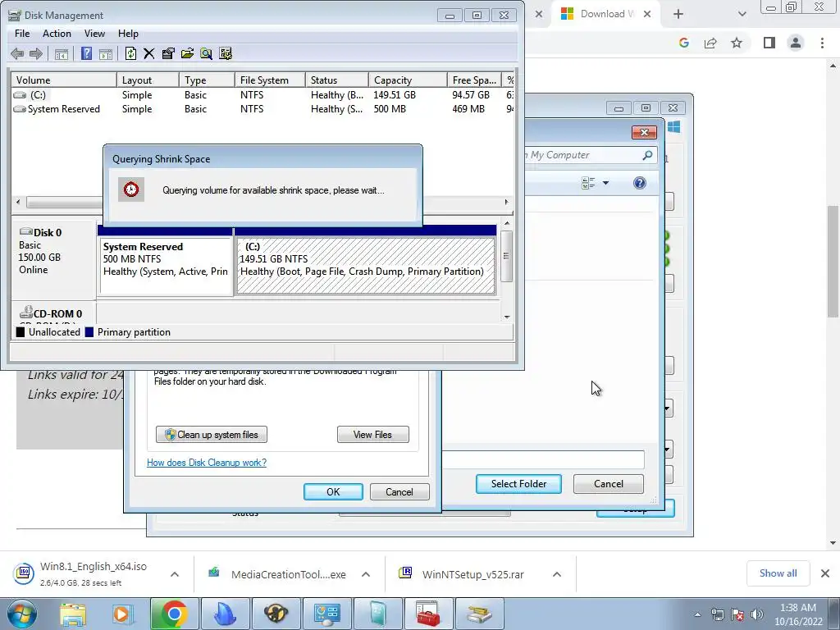Sort by the Volume column header

coord(64,80)
